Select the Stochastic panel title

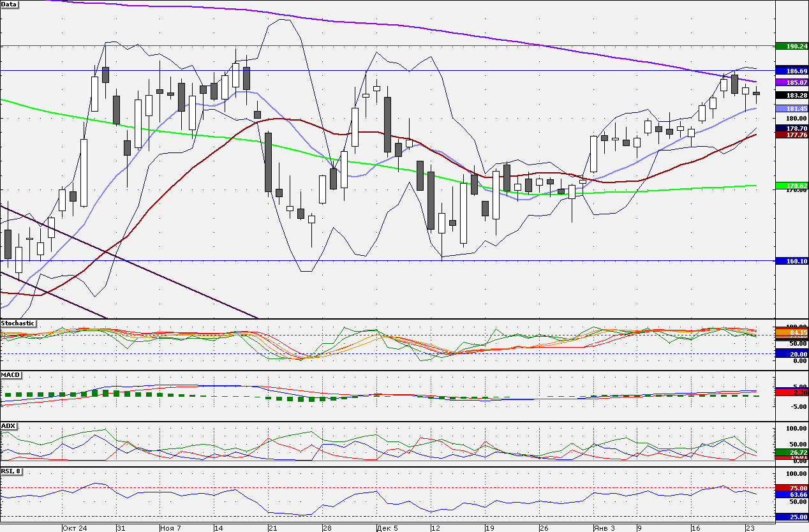point(19,323)
